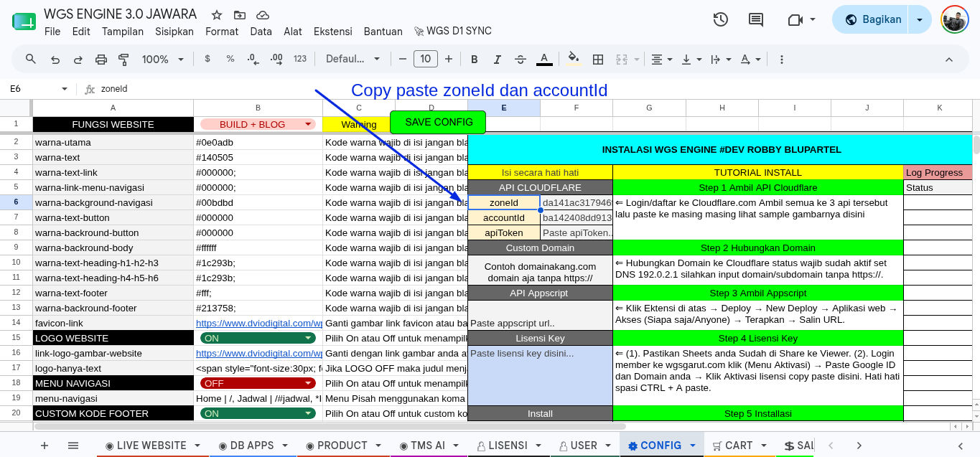Print the spreadsheet
The width and height of the screenshot is (980, 457).
[101, 59]
